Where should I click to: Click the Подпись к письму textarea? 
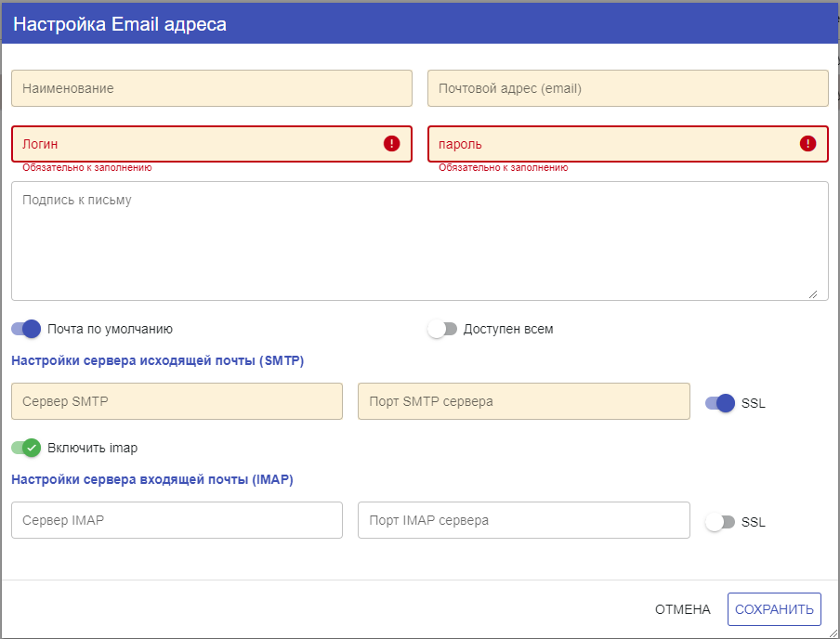[420, 241]
